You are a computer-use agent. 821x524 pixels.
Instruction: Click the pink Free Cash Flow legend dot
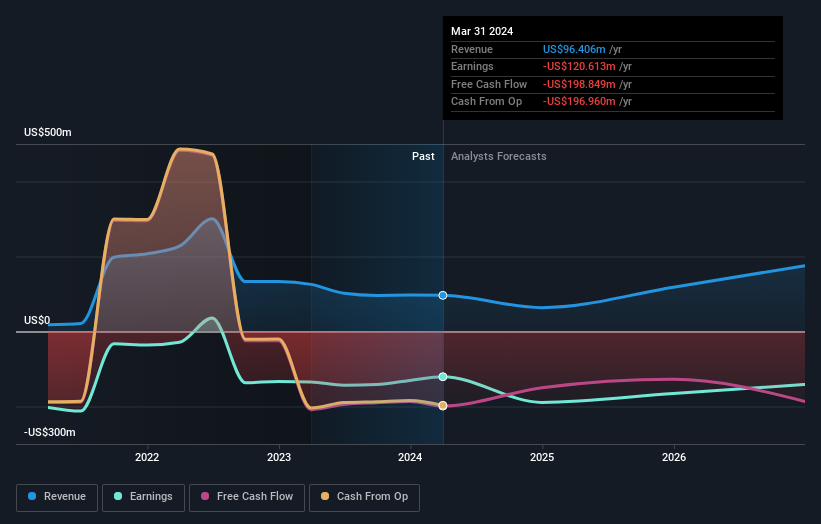(x=205, y=496)
